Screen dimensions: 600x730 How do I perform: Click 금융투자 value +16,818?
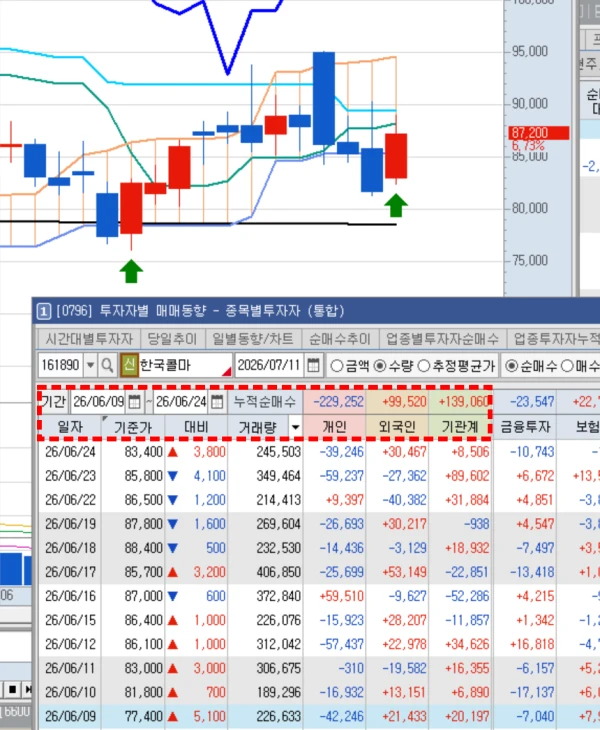[532, 644]
